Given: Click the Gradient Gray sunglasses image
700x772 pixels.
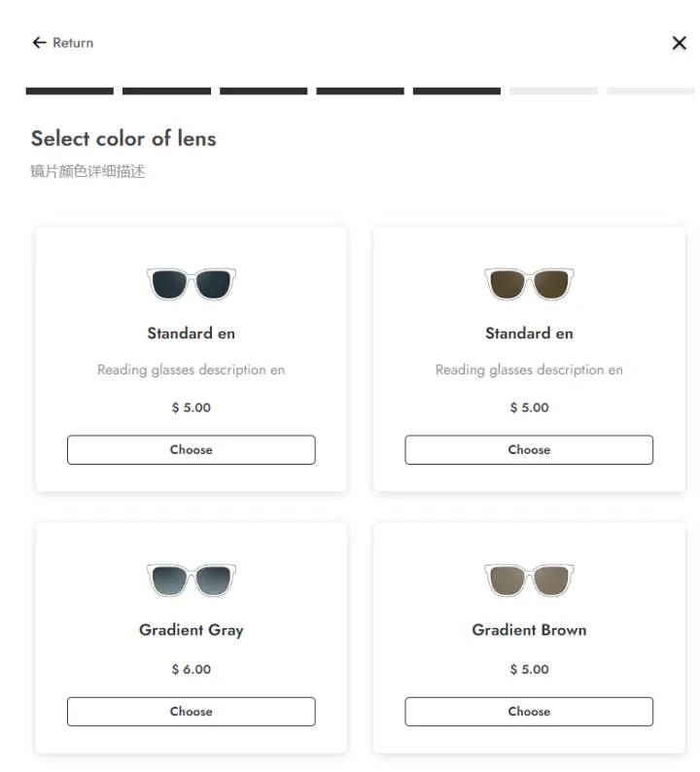Looking at the screenshot, I should coord(192,580).
